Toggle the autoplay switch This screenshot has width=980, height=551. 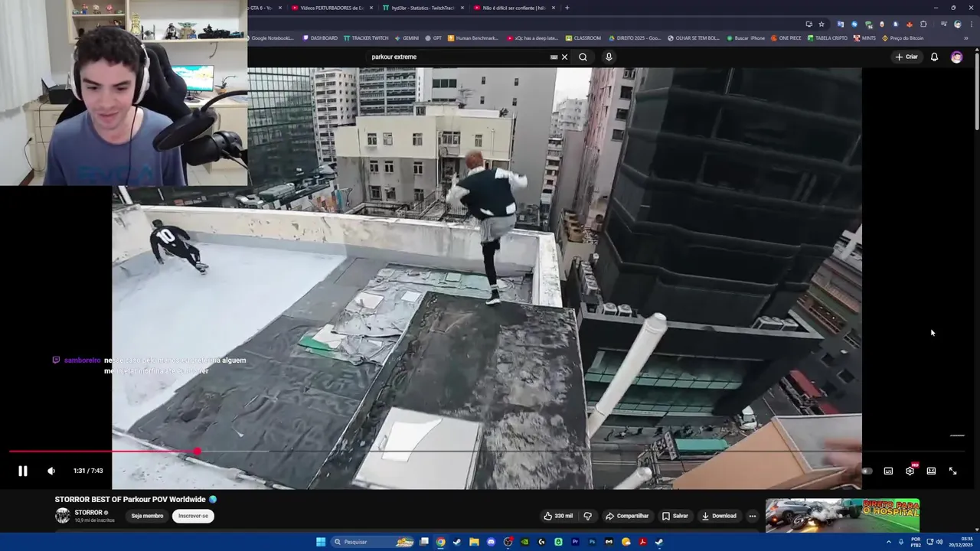[x=866, y=471]
